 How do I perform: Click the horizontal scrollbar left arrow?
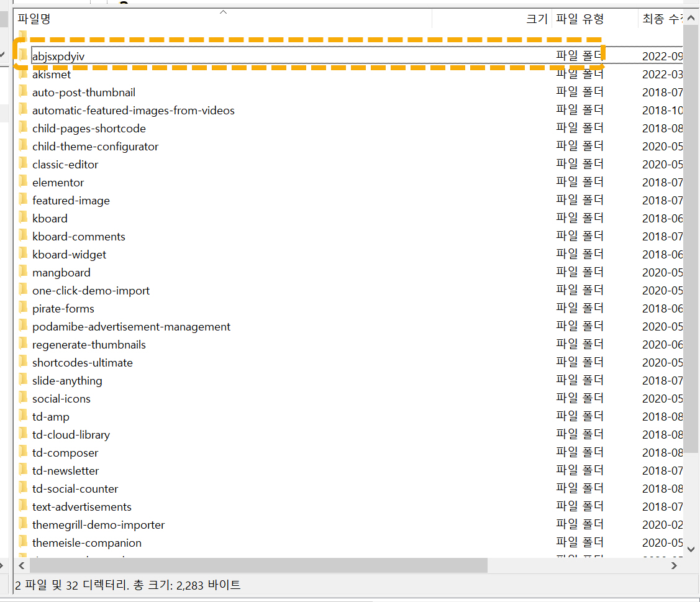(x=21, y=565)
